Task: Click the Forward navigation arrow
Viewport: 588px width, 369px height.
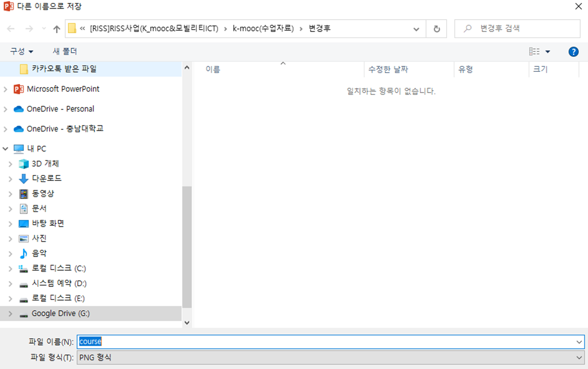Action: (x=29, y=29)
